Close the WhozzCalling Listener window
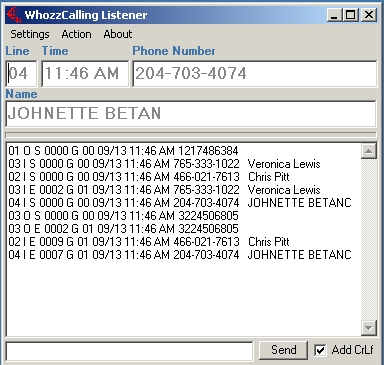Viewport: 384px width, 365px height. 369,15
